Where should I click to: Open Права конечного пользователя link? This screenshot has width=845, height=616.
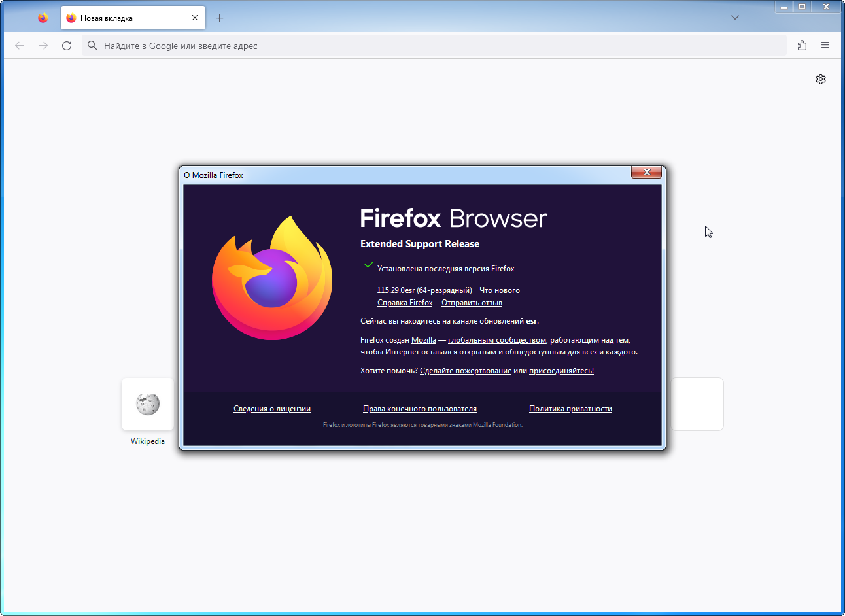[420, 409]
